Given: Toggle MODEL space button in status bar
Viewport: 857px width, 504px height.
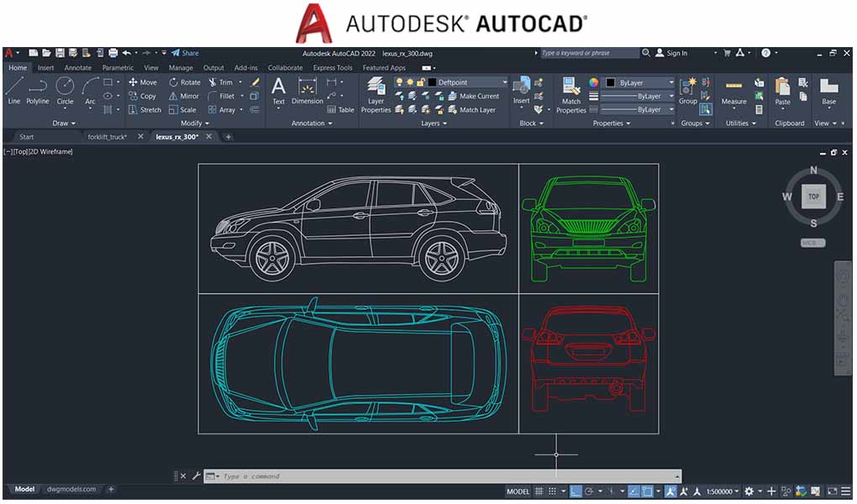Looking at the screenshot, I should (x=518, y=491).
